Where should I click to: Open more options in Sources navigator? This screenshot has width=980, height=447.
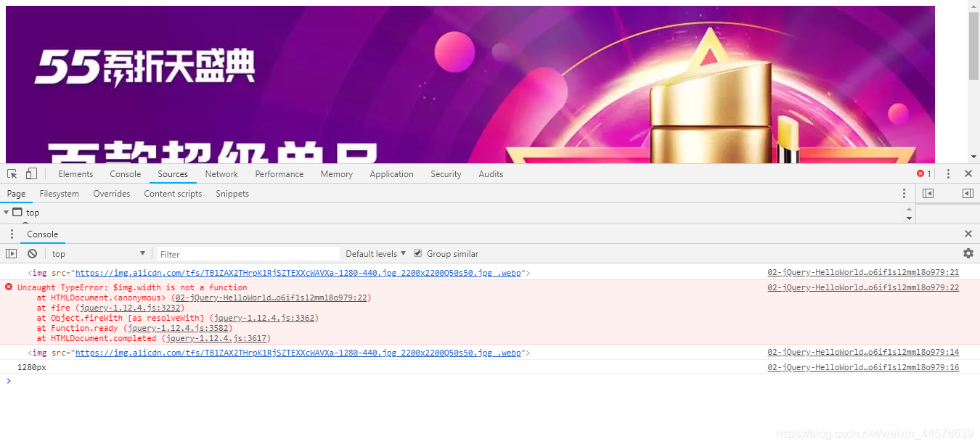click(904, 194)
